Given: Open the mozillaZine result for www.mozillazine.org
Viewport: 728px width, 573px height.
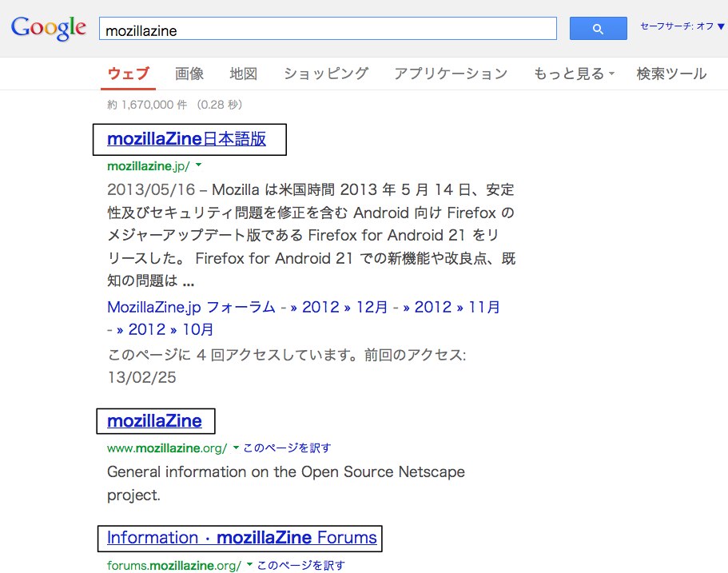Looking at the screenshot, I should [154, 420].
